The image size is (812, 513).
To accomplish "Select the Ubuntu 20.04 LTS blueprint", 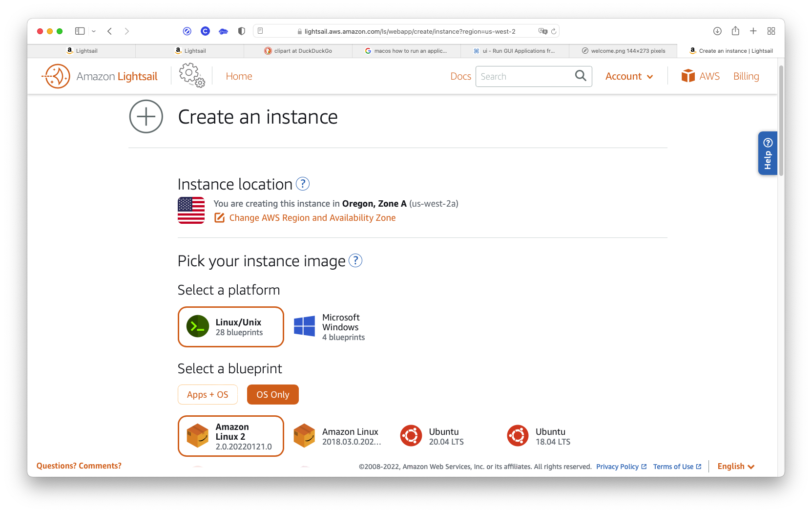I will (x=444, y=436).
